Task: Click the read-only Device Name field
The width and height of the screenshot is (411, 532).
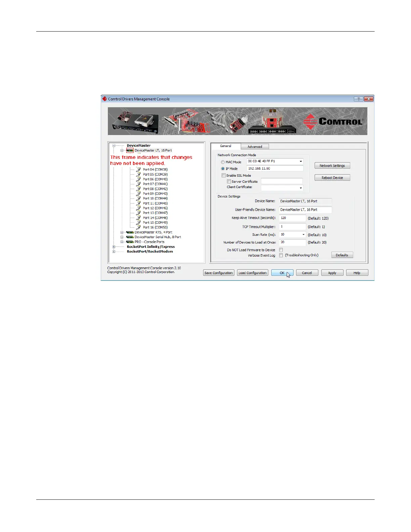Action: pos(305,202)
